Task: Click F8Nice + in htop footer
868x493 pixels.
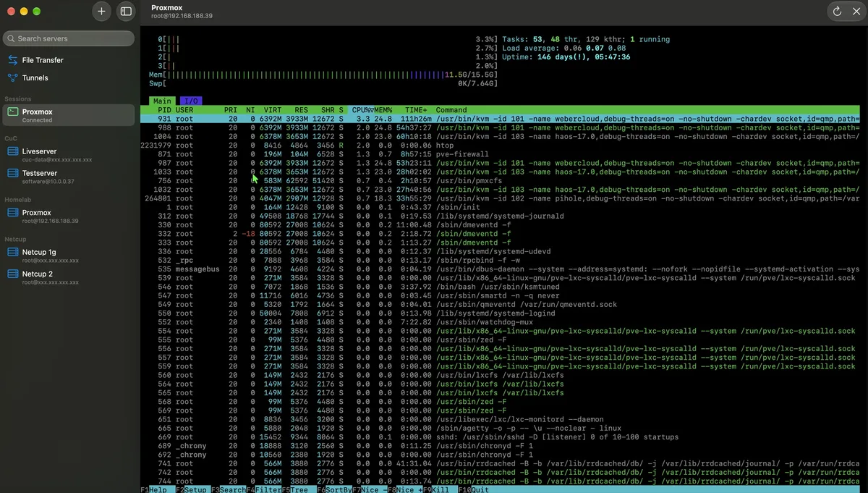Action: (405, 489)
